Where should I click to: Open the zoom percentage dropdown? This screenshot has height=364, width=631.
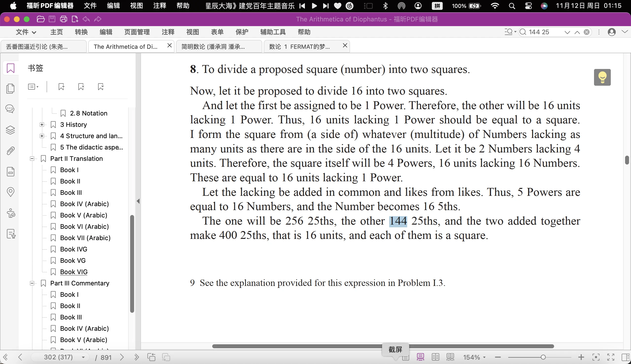point(474,357)
